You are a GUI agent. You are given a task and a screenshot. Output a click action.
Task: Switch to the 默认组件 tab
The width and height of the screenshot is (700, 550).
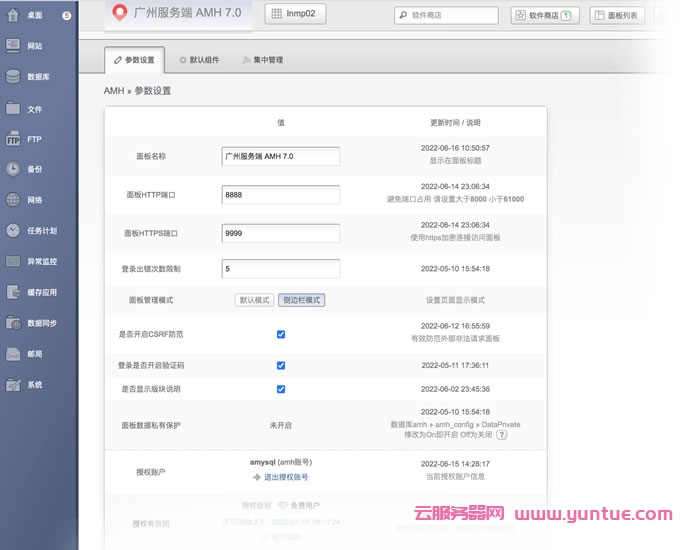click(200, 60)
